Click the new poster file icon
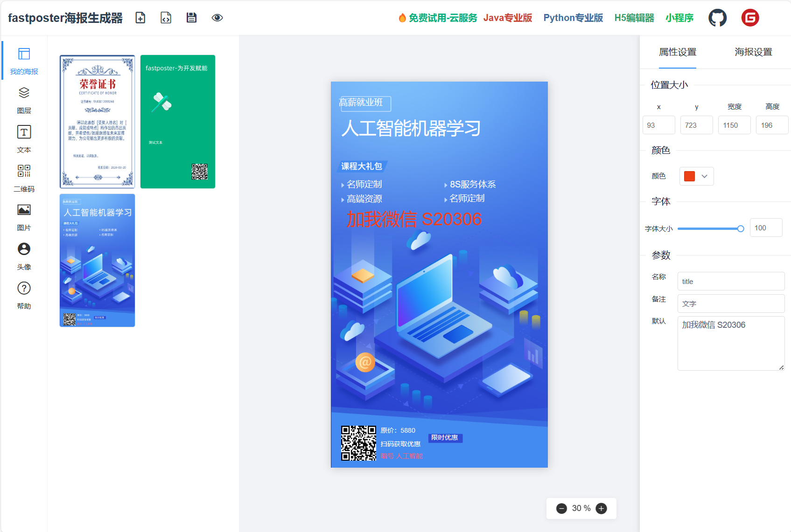The image size is (791, 532). (x=140, y=18)
